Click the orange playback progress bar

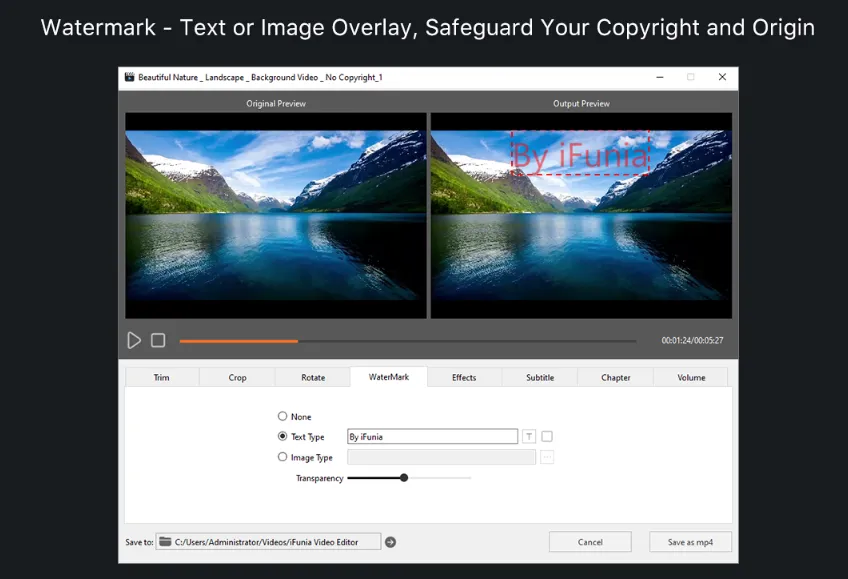238,341
